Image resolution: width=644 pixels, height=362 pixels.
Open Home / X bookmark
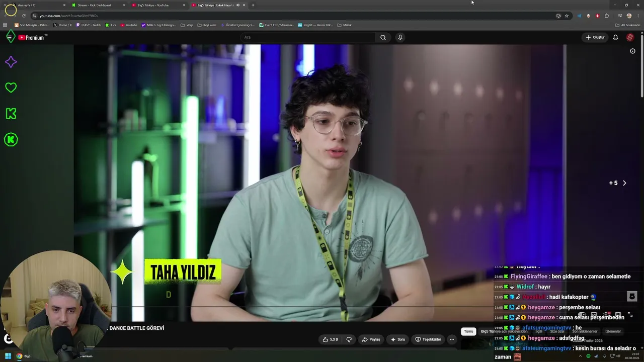(x=62, y=25)
